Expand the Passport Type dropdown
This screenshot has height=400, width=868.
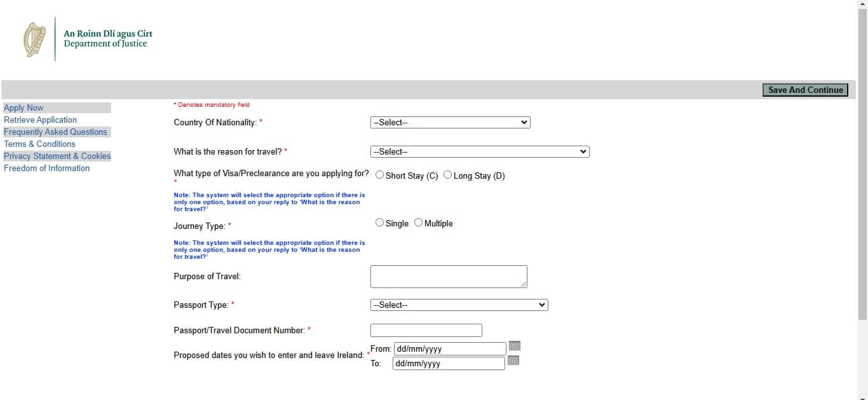point(459,305)
